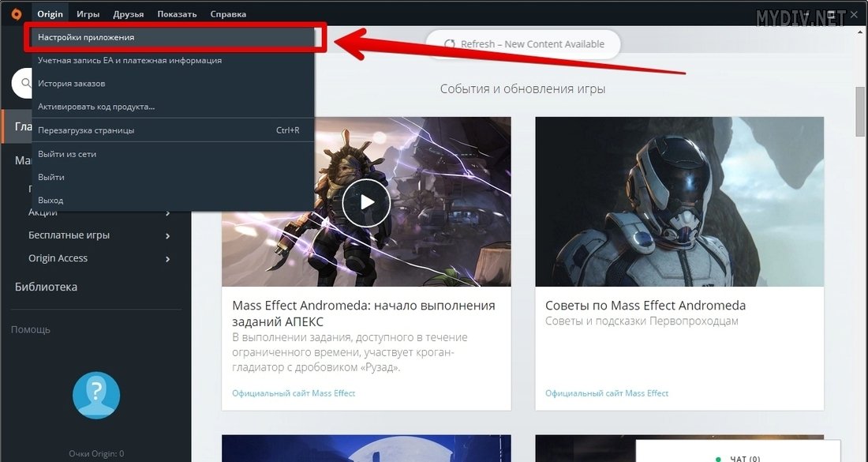Click the Советы по Mass Effect Andromeda title

point(645,305)
